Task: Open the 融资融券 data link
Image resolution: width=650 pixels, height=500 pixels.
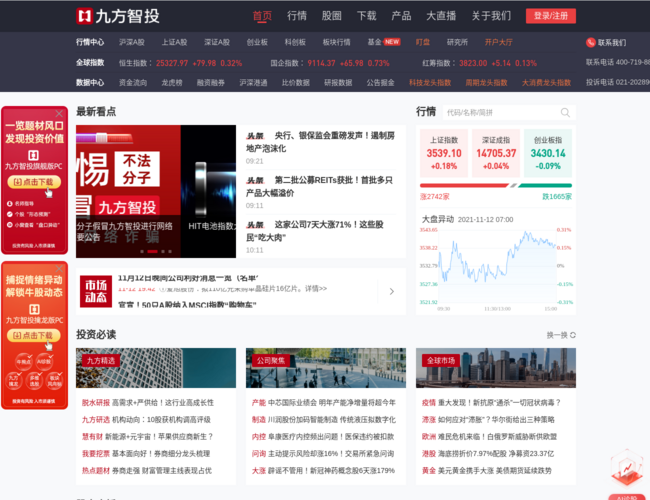Action: (211, 83)
